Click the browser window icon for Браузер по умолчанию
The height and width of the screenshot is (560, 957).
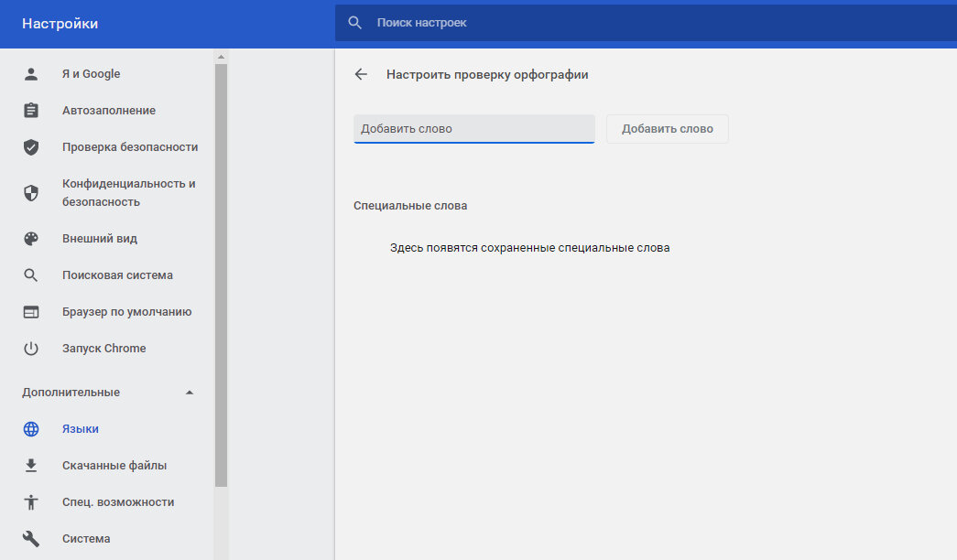(31, 312)
